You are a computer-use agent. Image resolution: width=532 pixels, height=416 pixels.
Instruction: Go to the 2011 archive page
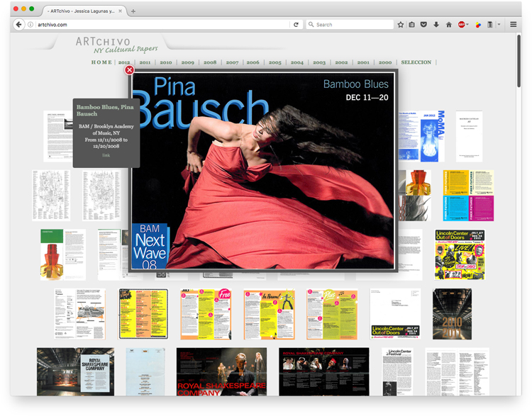coord(145,62)
